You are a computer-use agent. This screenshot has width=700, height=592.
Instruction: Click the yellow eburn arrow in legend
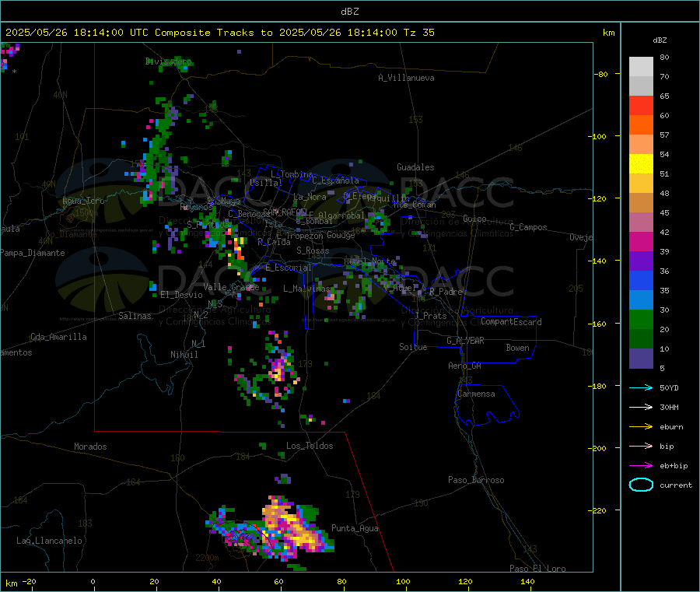click(x=641, y=427)
